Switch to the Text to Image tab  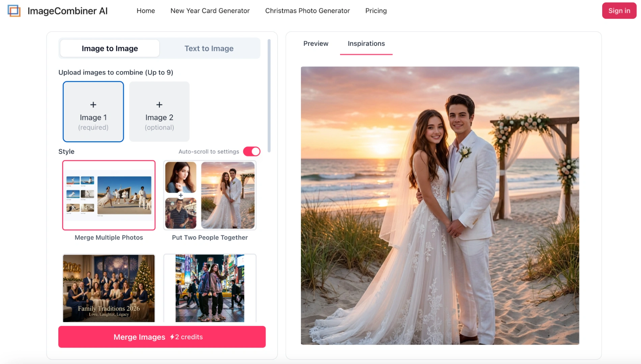(x=209, y=49)
